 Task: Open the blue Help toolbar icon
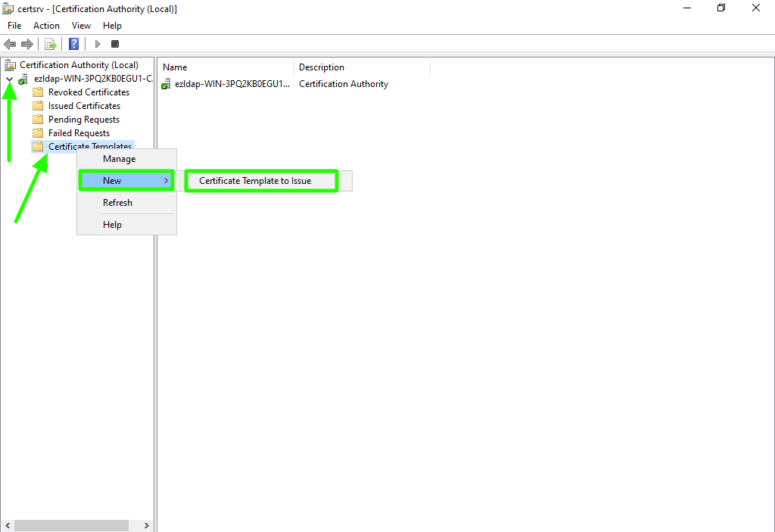click(x=73, y=44)
